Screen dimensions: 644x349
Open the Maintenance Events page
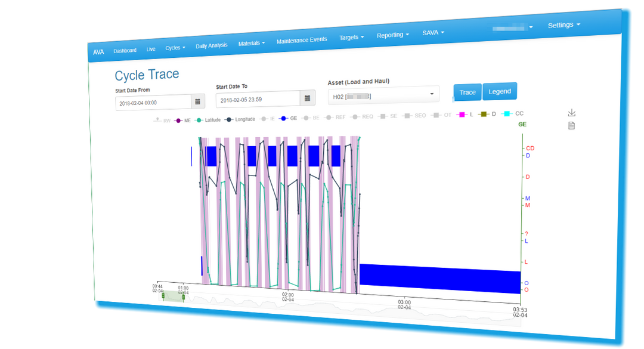(302, 40)
